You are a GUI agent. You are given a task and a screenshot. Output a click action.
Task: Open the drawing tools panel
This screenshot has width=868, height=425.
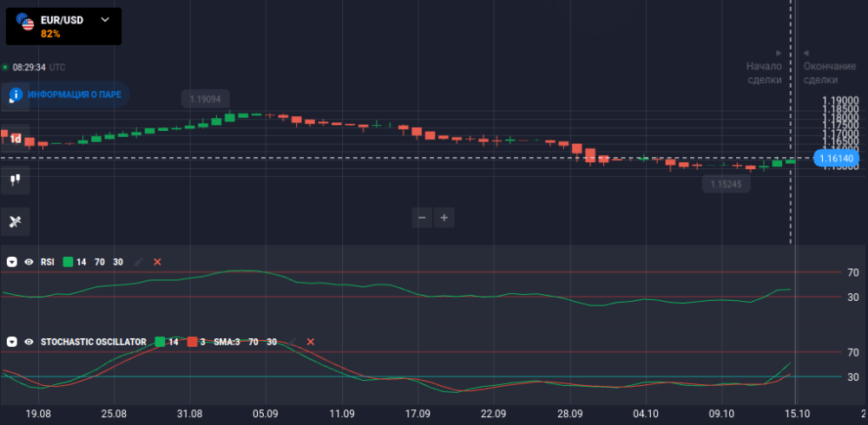(15, 222)
